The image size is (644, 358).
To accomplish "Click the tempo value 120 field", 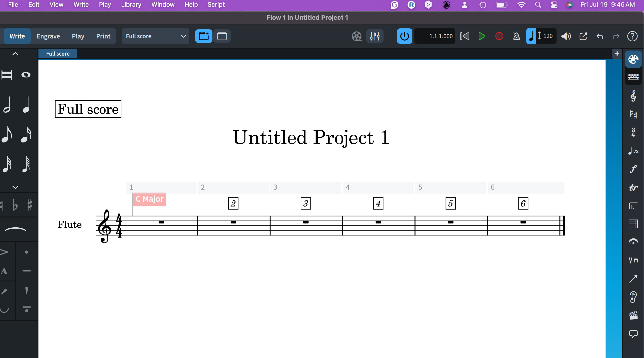I will tap(548, 36).
